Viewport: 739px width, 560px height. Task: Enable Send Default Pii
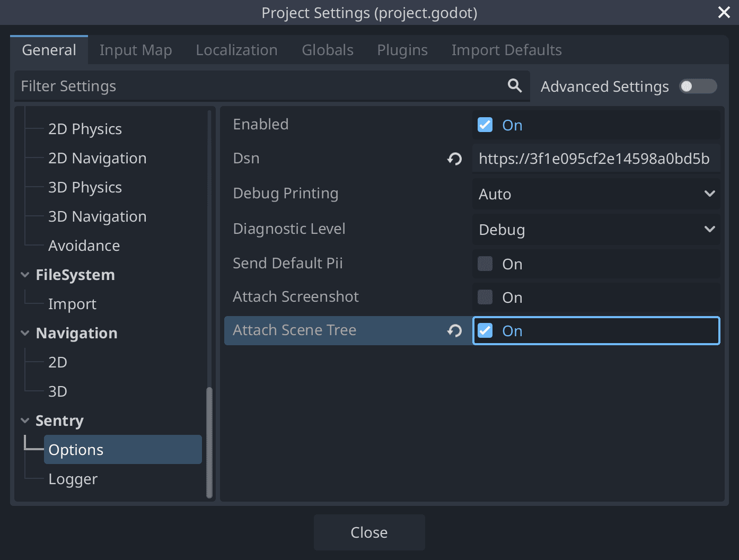(x=485, y=264)
